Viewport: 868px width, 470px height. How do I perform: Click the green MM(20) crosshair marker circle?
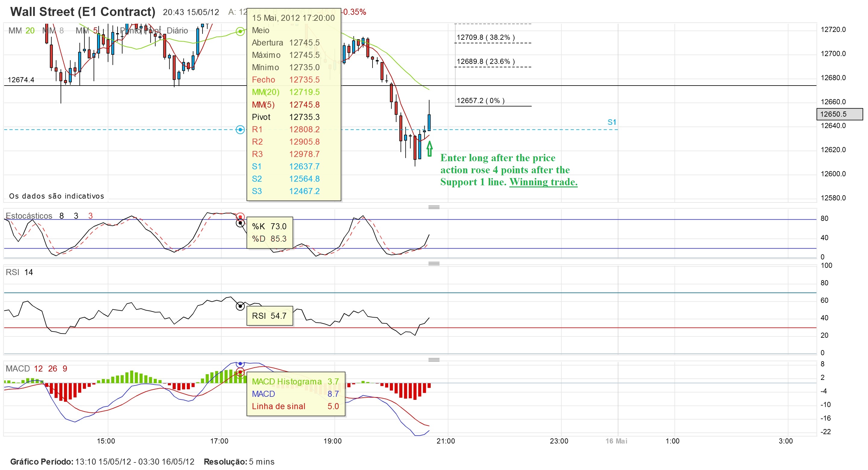(240, 32)
